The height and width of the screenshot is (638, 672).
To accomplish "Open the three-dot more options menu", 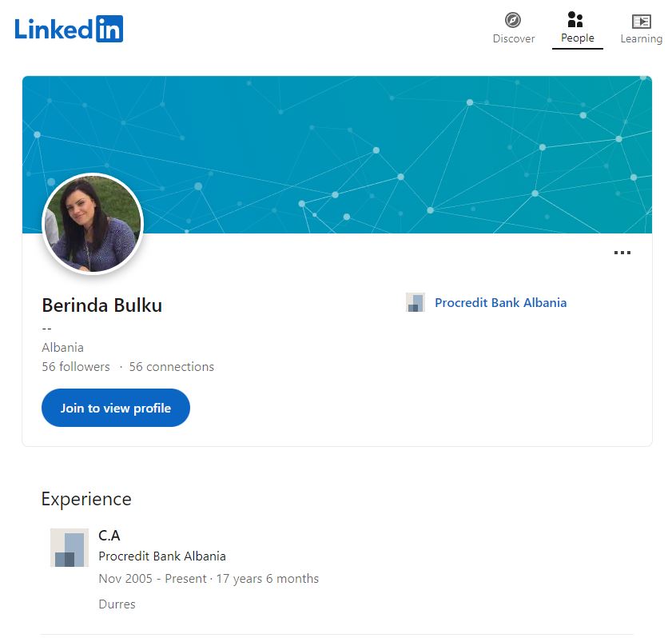I will click(622, 253).
